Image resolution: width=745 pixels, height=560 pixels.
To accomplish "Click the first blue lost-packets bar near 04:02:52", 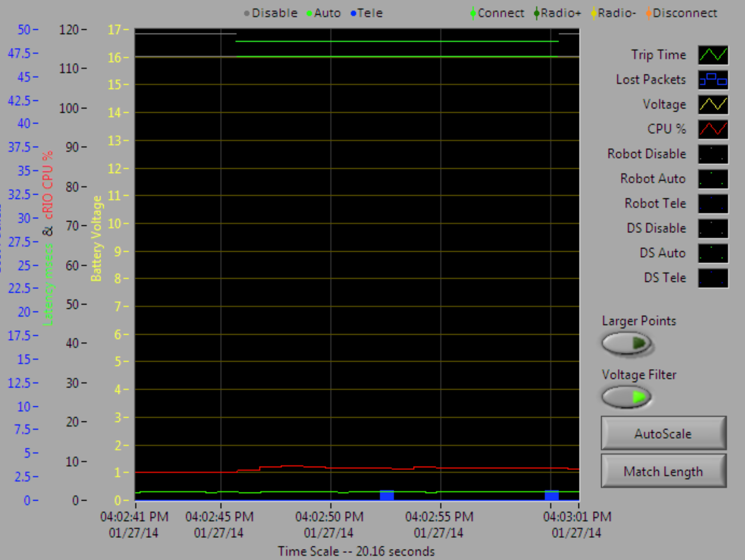I will pyautogui.click(x=387, y=495).
